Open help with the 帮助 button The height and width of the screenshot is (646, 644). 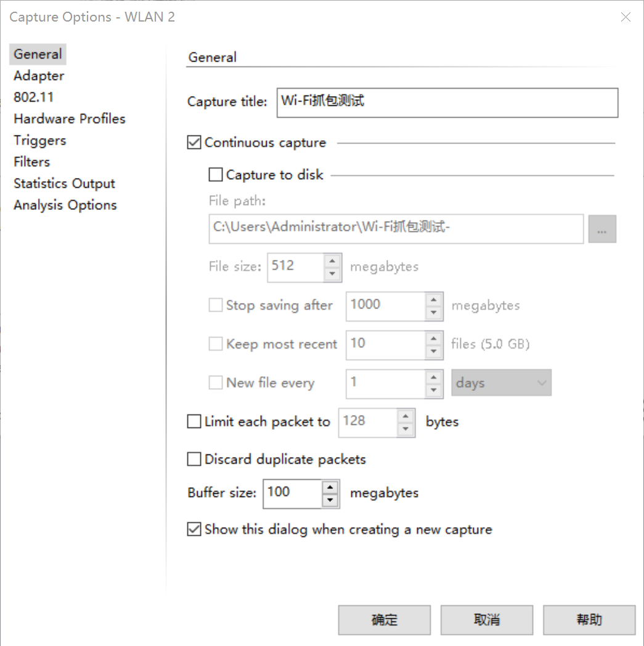[x=589, y=620]
